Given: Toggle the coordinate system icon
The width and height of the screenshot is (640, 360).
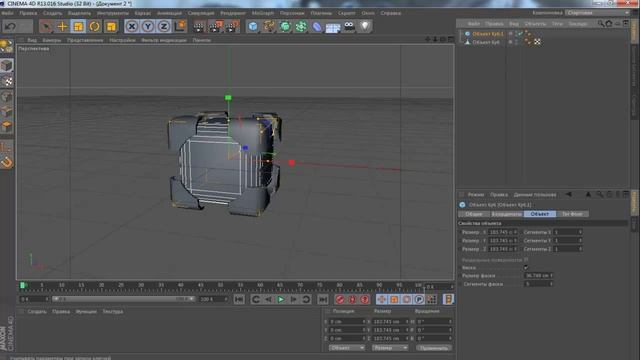Looking at the screenshot, I should pos(180,27).
